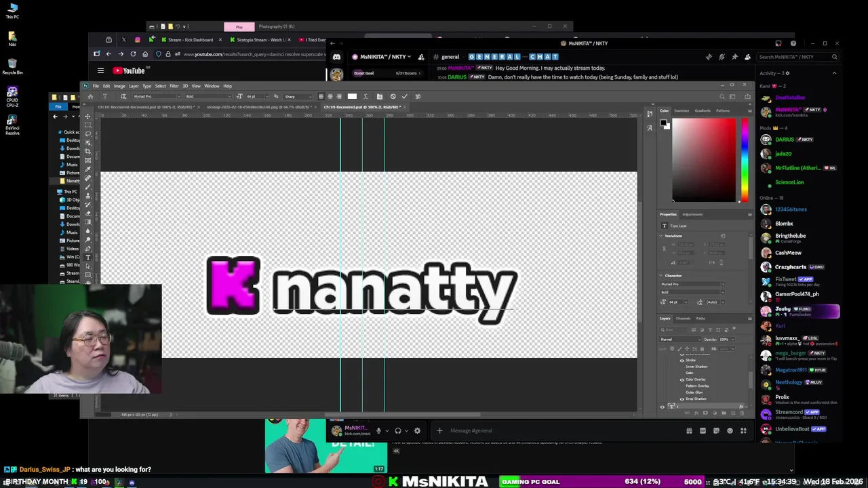Image resolution: width=868 pixels, height=488 pixels.
Task: Deafen headphones in Discord user panel
Action: (398, 430)
